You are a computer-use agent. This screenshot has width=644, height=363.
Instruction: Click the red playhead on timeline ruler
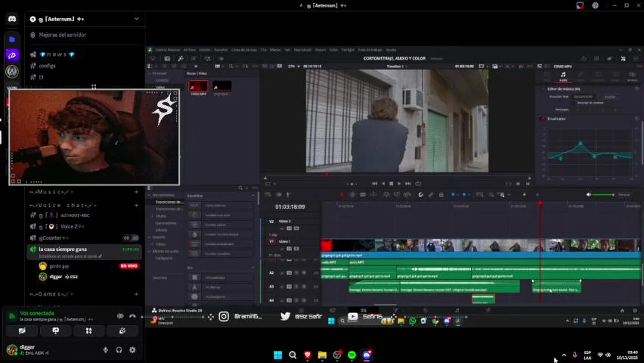[540, 203]
